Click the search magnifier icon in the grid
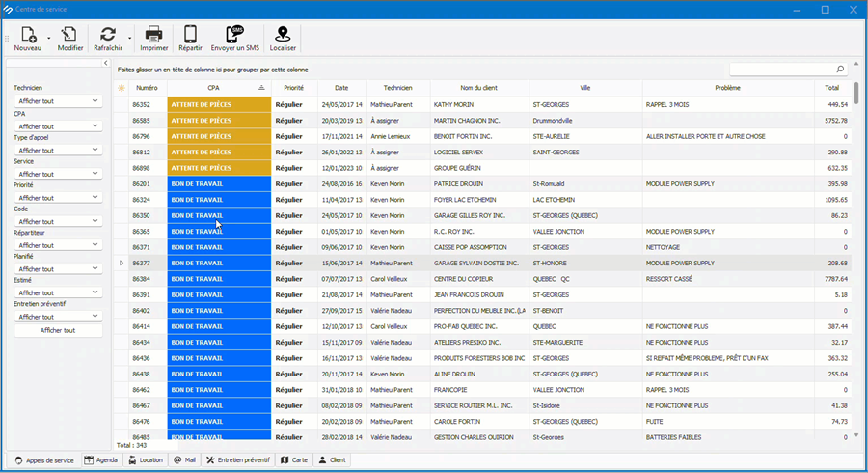 840,70
